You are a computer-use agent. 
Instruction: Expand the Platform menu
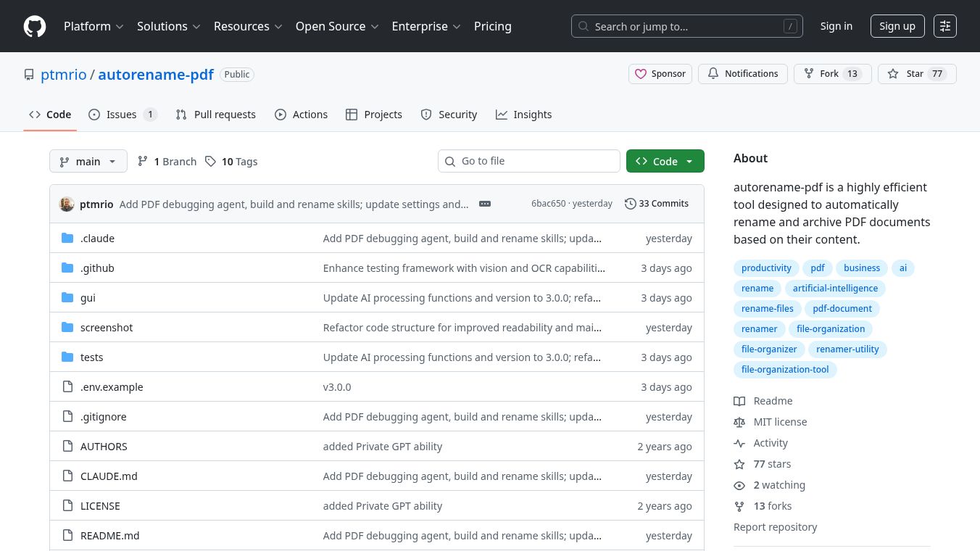94,26
